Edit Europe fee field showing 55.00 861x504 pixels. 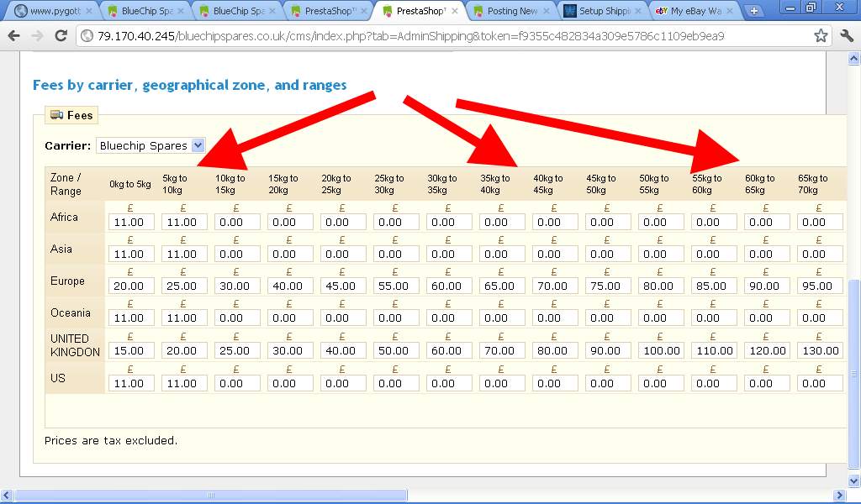tap(395, 286)
